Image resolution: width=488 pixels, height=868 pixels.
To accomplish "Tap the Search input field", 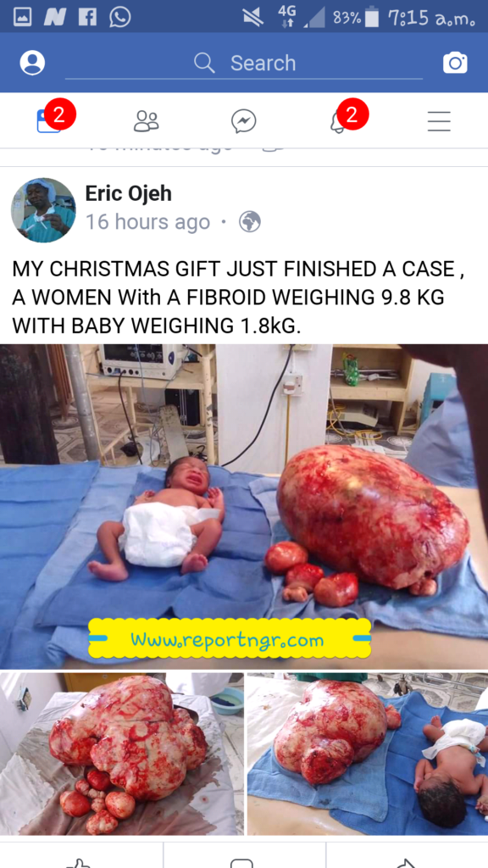I will click(x=243, y=64).
